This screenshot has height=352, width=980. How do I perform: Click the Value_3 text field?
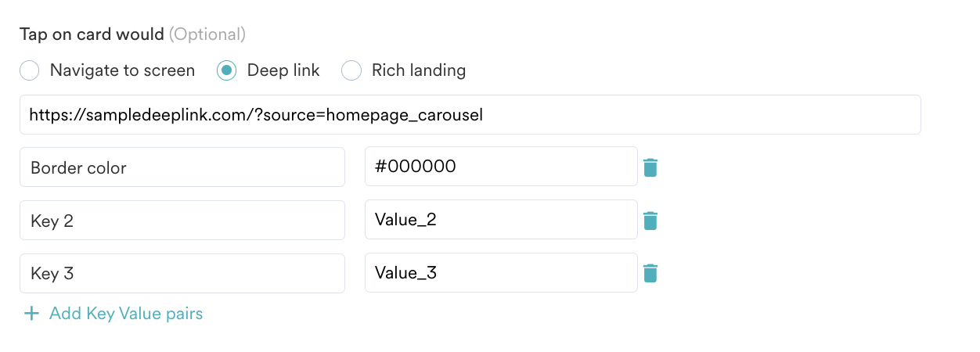click(501, 272)
